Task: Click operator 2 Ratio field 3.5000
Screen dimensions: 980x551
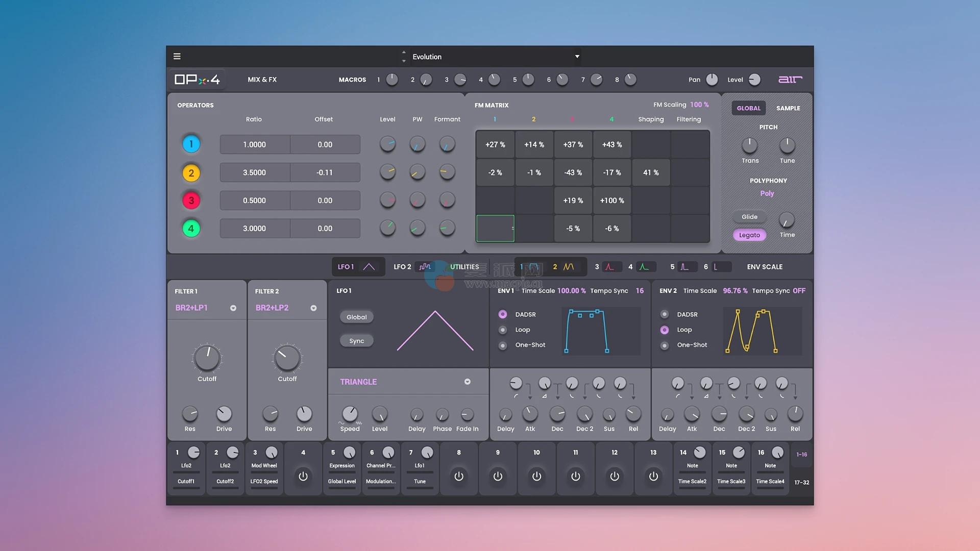Action: (x=254, y=173)
